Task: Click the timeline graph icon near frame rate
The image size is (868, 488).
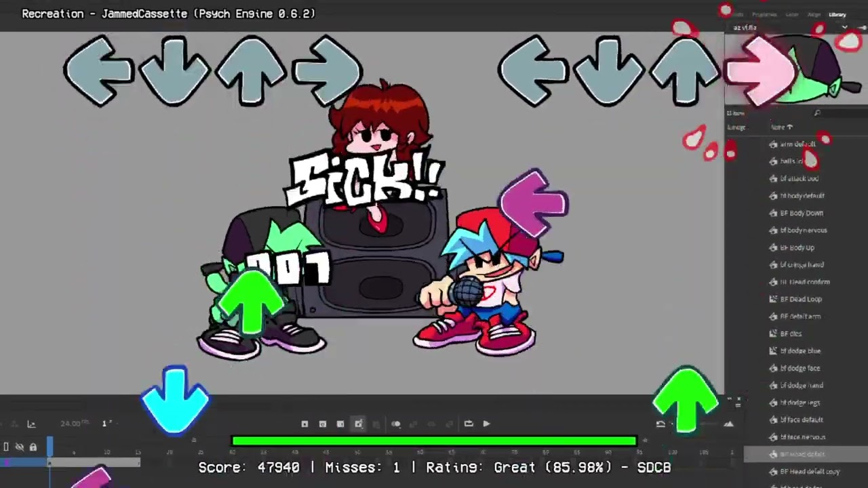Action: (x=31, y=424)
